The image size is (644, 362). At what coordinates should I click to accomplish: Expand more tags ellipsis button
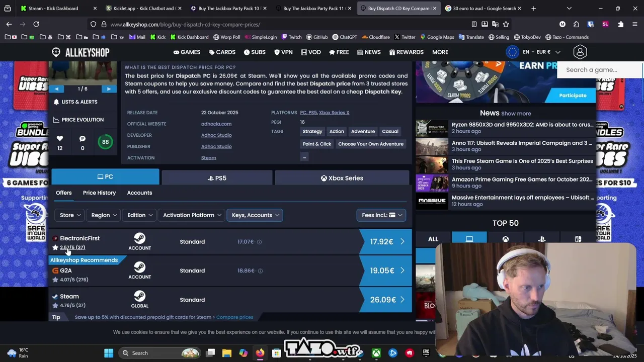[304, 157]
